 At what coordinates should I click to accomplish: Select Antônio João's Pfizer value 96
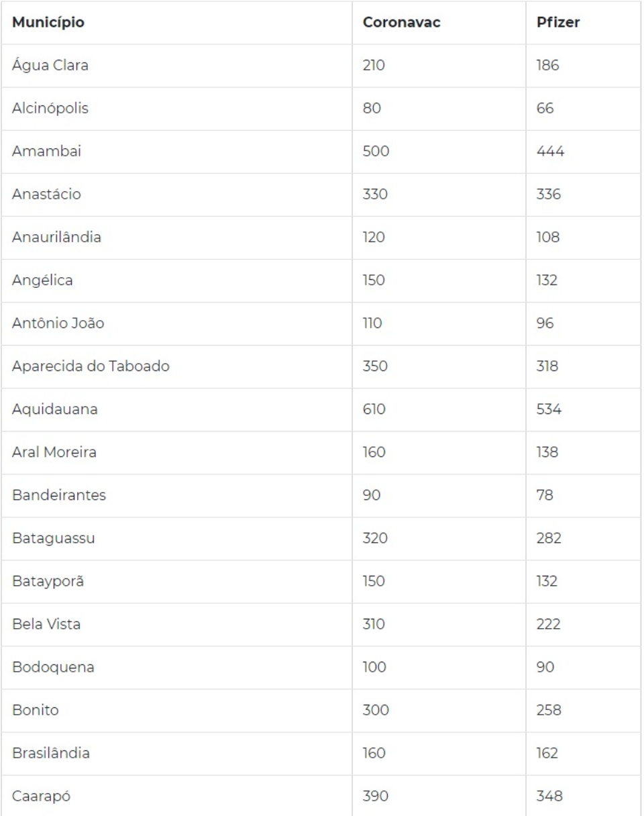pos(545,323)
